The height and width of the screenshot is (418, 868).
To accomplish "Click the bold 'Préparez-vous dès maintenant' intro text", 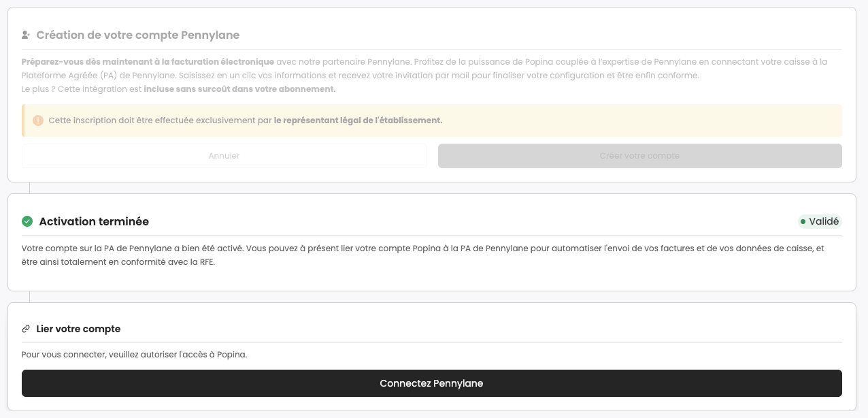I will click(x=148, y=62).
